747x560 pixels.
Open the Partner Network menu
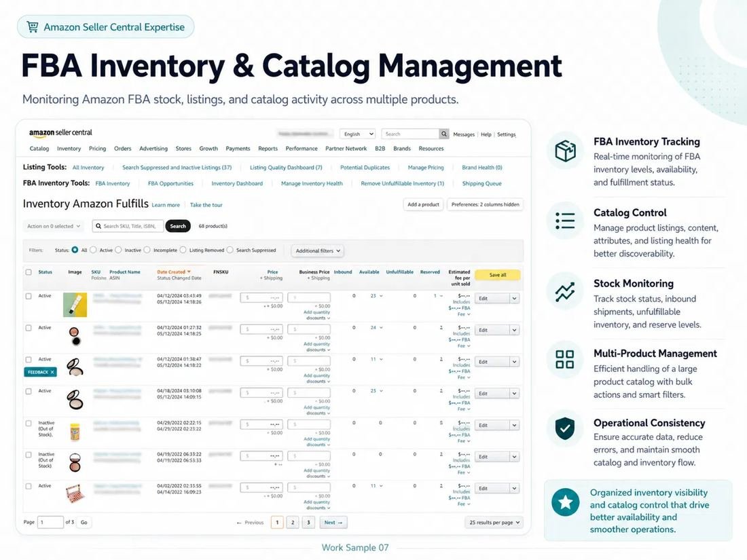pyautogui.click(x=346, y=149)
